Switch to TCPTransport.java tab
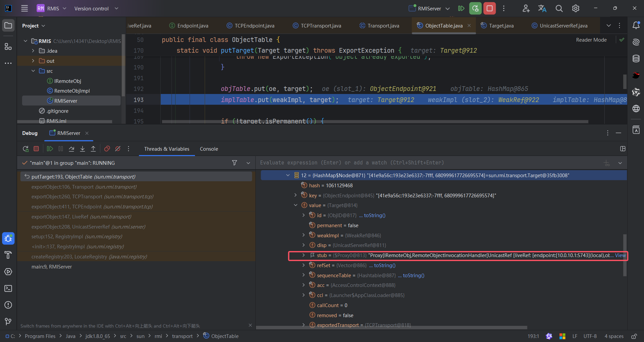 pos(317,26)
